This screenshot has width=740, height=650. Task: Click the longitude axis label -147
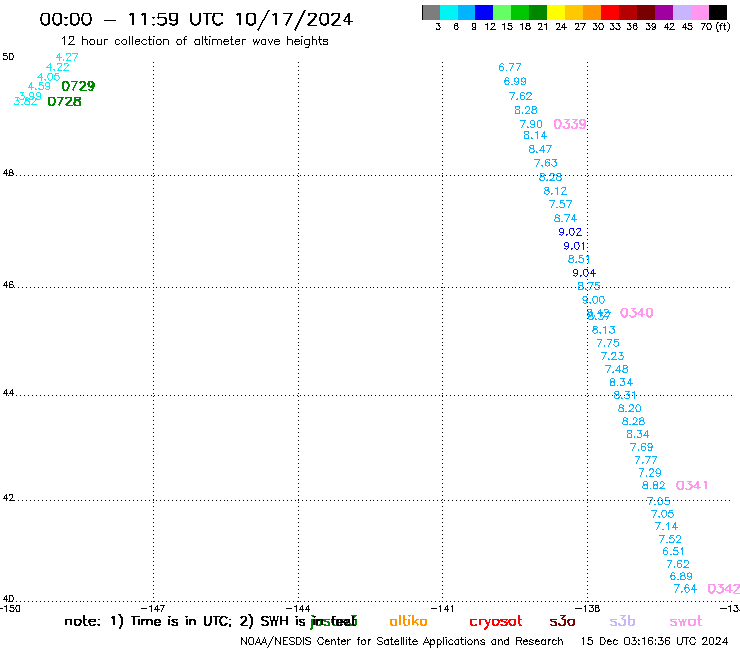pos(153,608)
